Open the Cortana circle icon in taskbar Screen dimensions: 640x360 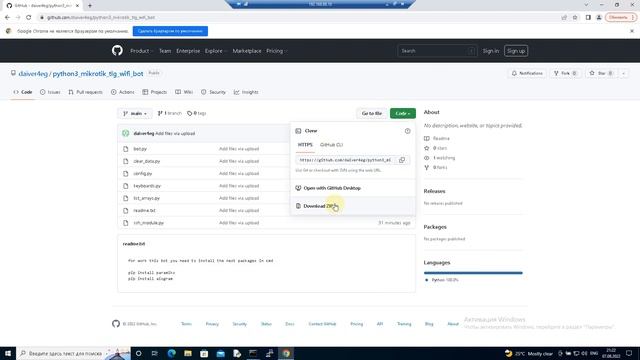(138, 353)
